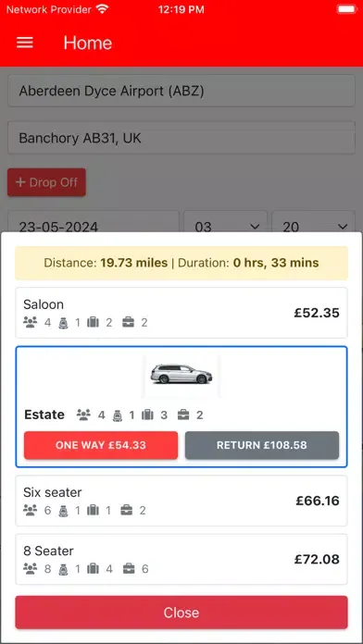Click the briefcase icon in 8 Seater row
This screenshot has width=363, height=644.
coord(129,569)
